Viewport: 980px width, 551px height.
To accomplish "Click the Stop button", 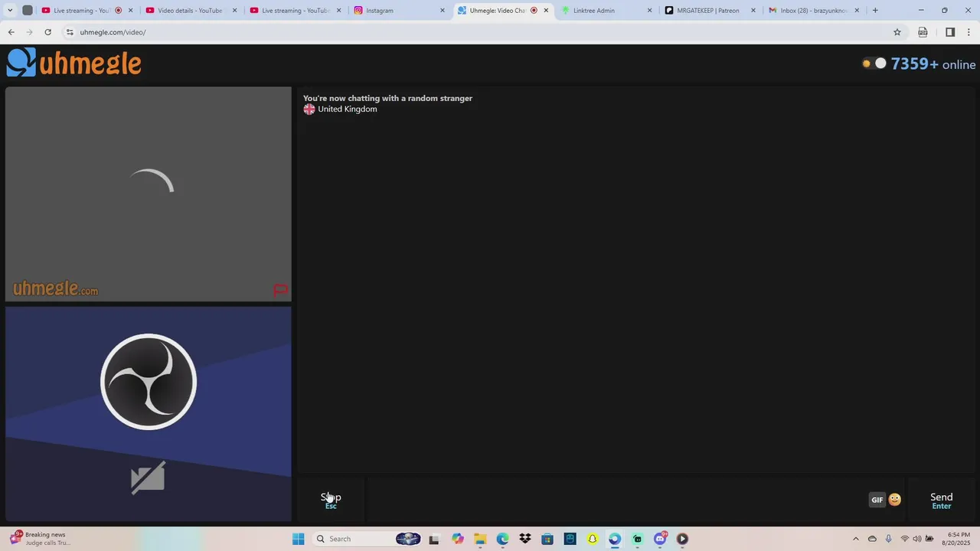I will click(331, 500).
